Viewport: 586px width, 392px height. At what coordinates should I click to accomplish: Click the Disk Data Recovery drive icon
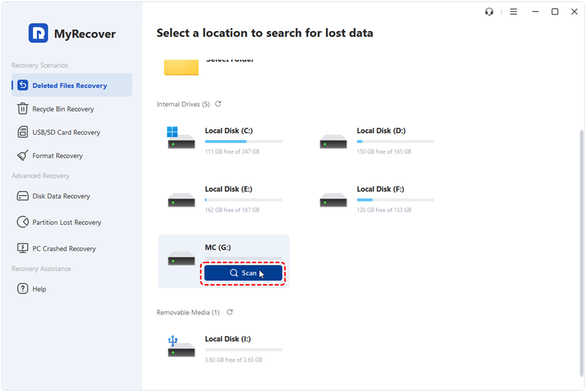coord(22,196)
